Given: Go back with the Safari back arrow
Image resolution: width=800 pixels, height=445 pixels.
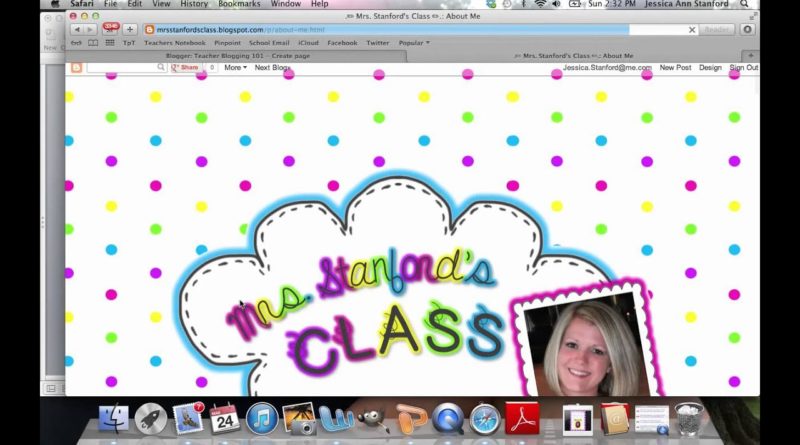Looking at the screenshot, I should (77, 30).
